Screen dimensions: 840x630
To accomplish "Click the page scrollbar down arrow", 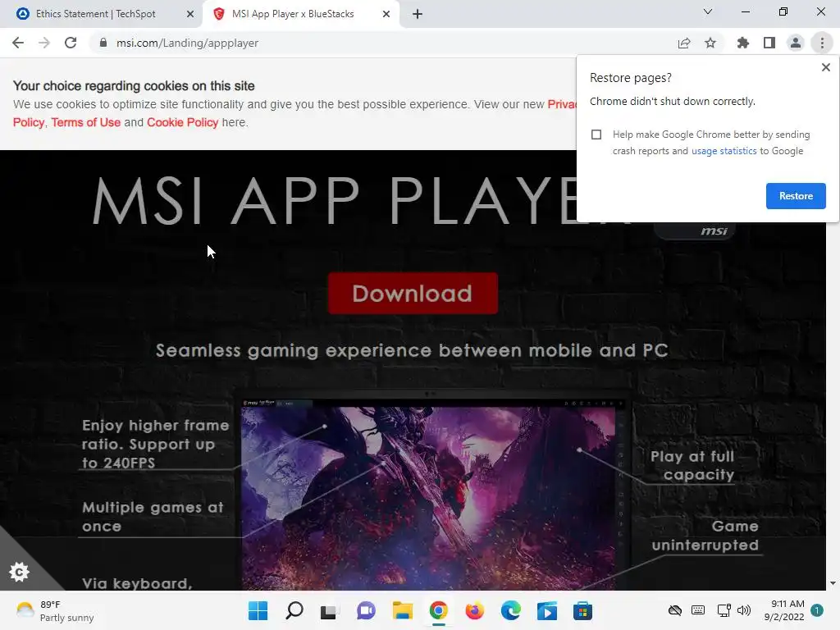I will [833, 583].
